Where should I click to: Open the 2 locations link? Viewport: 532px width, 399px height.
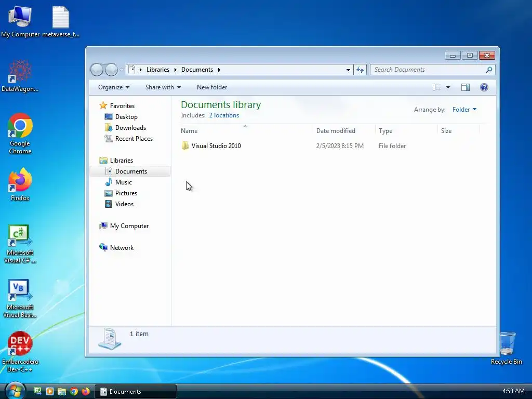click(224, 115)
